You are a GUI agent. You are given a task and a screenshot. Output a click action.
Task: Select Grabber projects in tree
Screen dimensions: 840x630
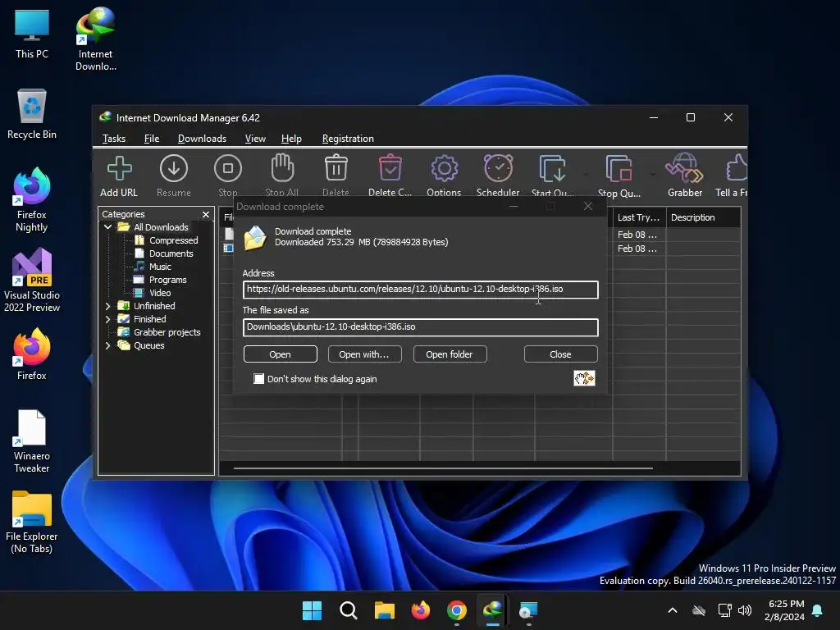click(167, 332)
